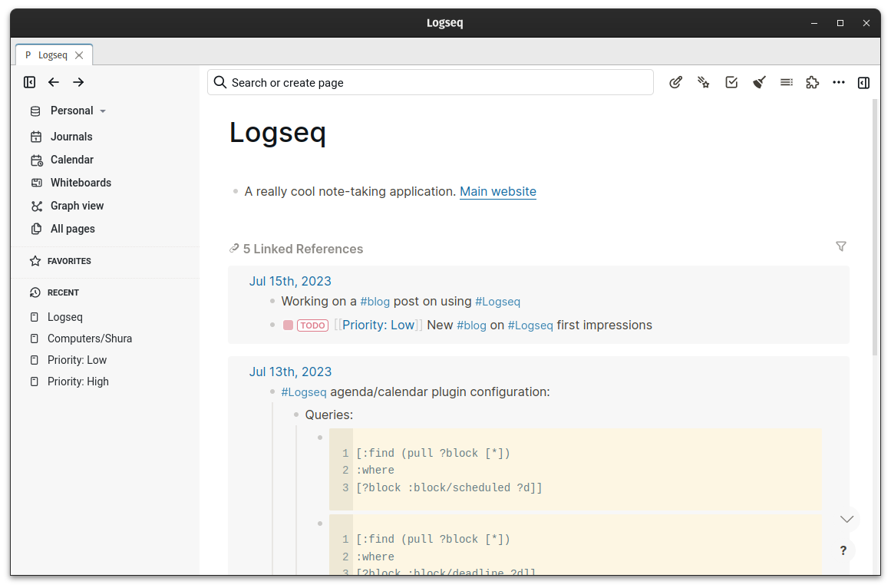The image size is (891, 588).
Task: Select the Logseq tab
Action: (x=54, y=55)
